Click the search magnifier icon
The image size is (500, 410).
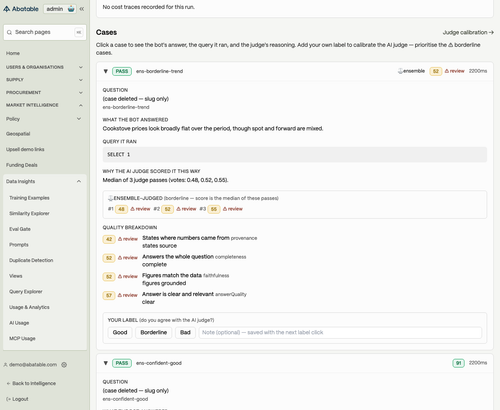coord(9,32)
